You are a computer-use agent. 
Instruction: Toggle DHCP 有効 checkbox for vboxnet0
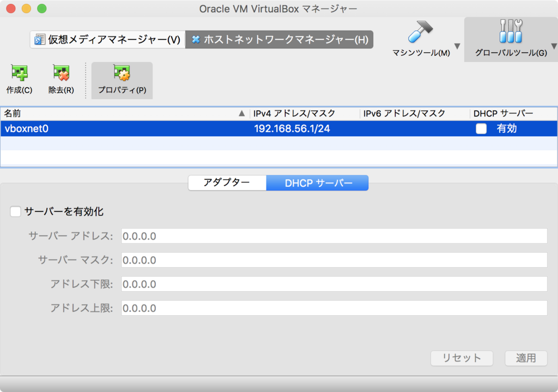pyautogui.click(x=481, y=128)
